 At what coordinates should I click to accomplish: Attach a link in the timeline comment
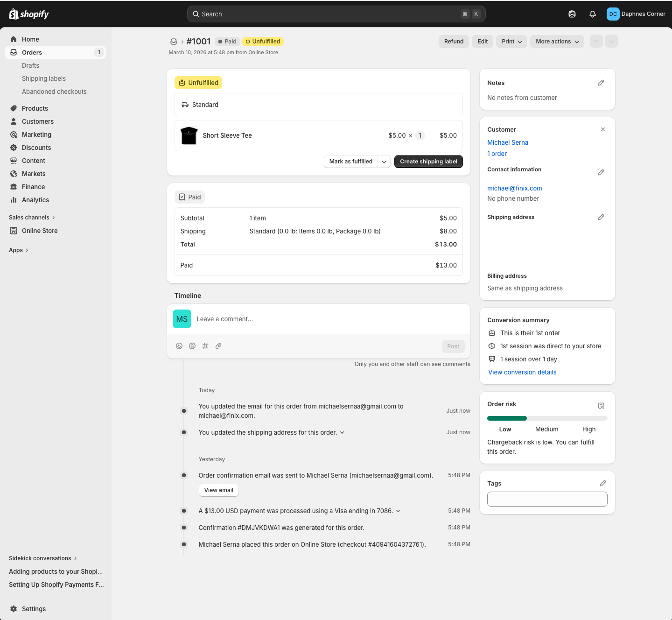point(218,346)
